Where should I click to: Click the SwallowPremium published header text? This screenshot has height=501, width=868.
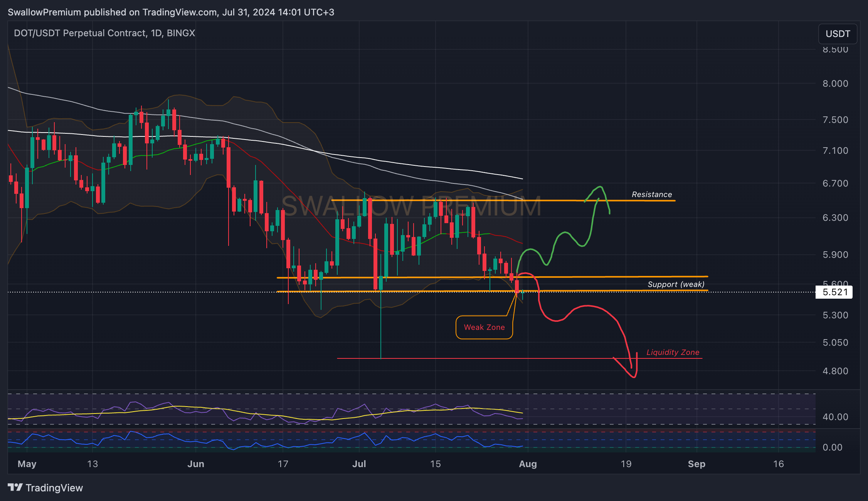point(171,12)
